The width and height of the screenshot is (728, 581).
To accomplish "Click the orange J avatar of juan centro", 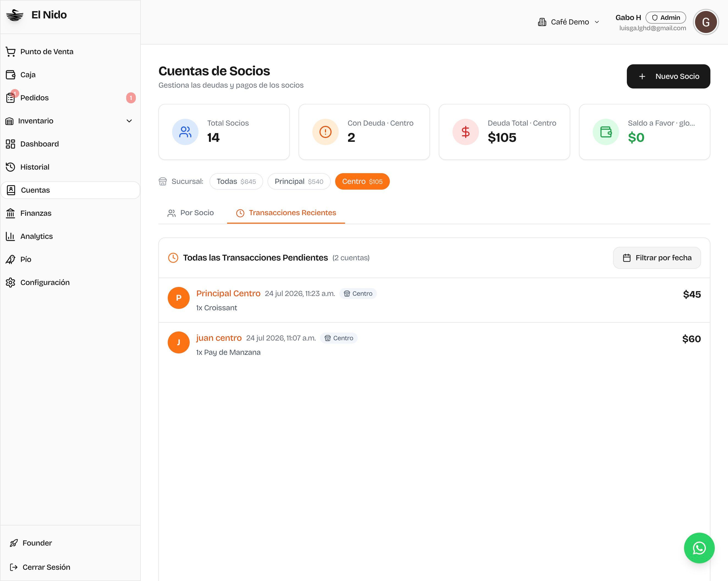I will [x=179, y=342].
